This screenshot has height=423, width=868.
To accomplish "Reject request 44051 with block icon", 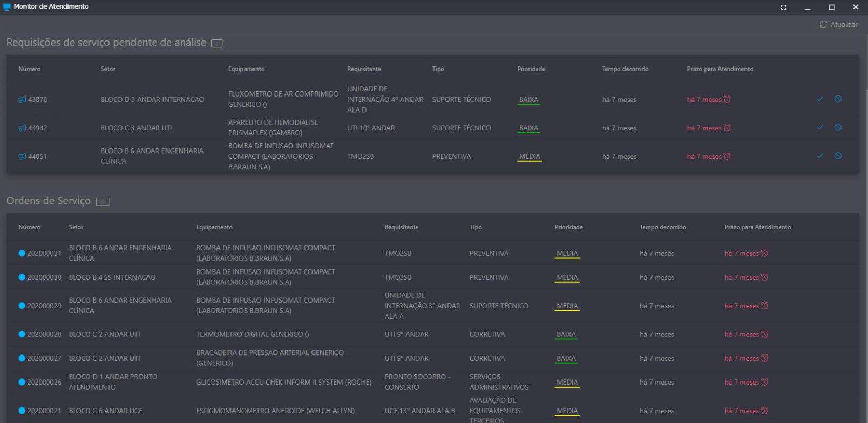I will [x=838, y=156].
